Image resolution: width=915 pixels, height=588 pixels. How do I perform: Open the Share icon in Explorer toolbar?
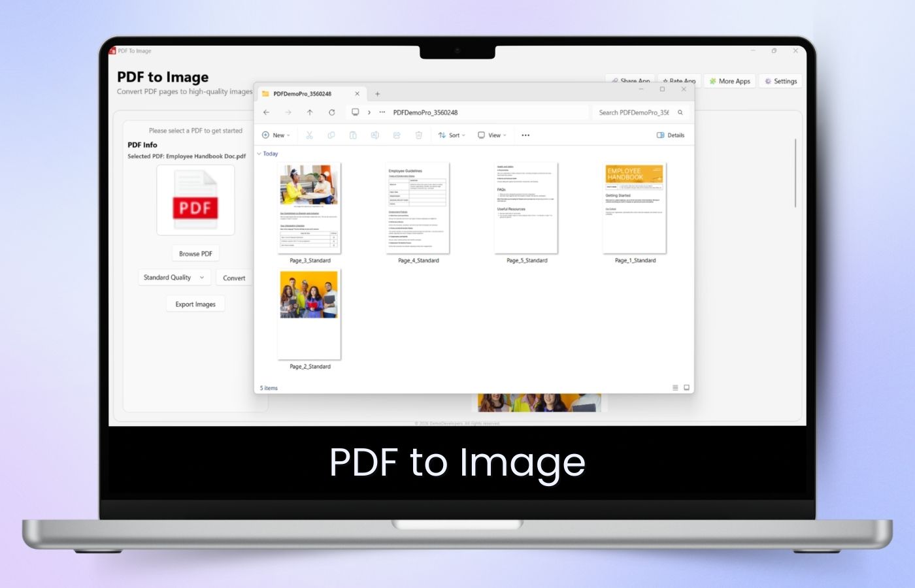397,135
